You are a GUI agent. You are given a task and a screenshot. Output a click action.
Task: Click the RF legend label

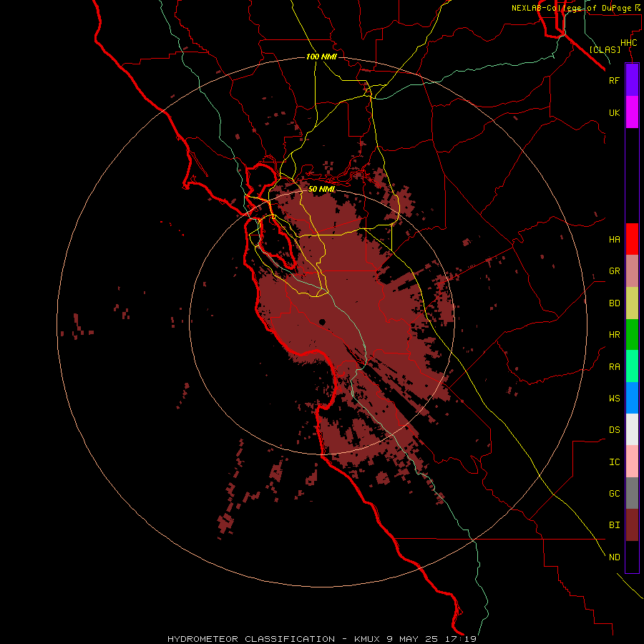(614, 80)
